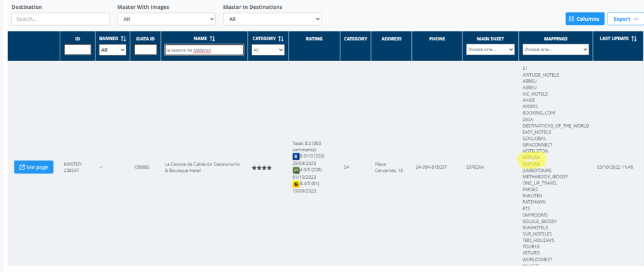The height and width of the screenshot is (272, 644).
Task: Click the Booking.com rating icon
Action: pos(296,156)
